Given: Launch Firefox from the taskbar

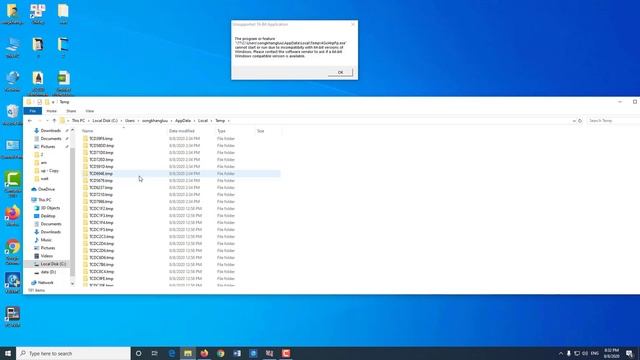Looking at the screenshot, I should (x=204, y=353).
